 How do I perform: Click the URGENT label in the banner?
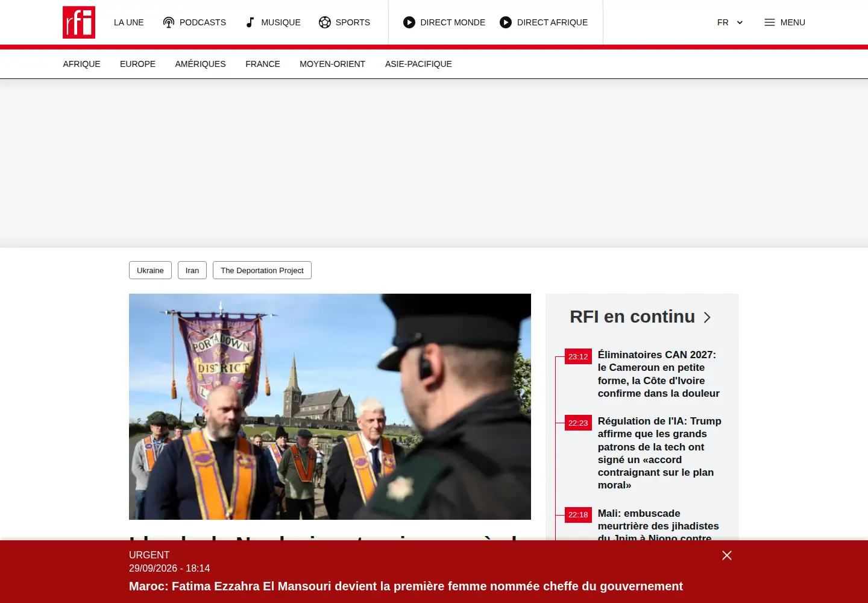pos(149,555)
